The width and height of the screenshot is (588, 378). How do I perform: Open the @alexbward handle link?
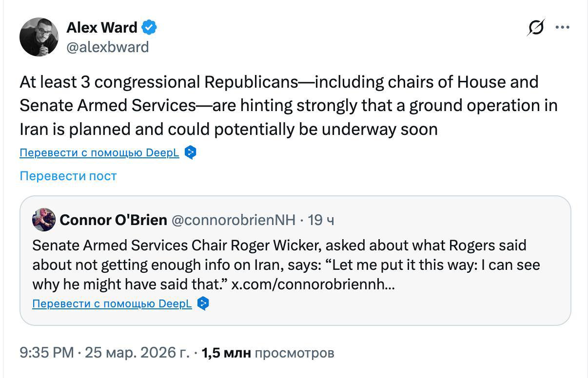click(108, 47)
